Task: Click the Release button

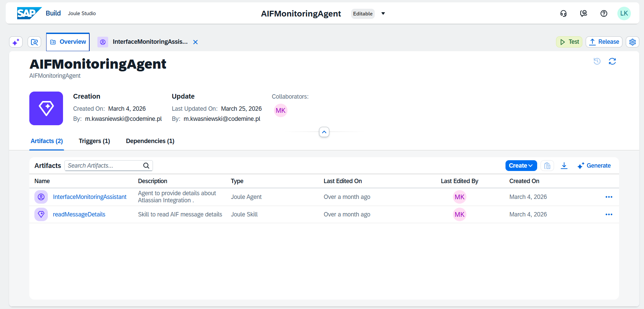Action: coord(604,42)
